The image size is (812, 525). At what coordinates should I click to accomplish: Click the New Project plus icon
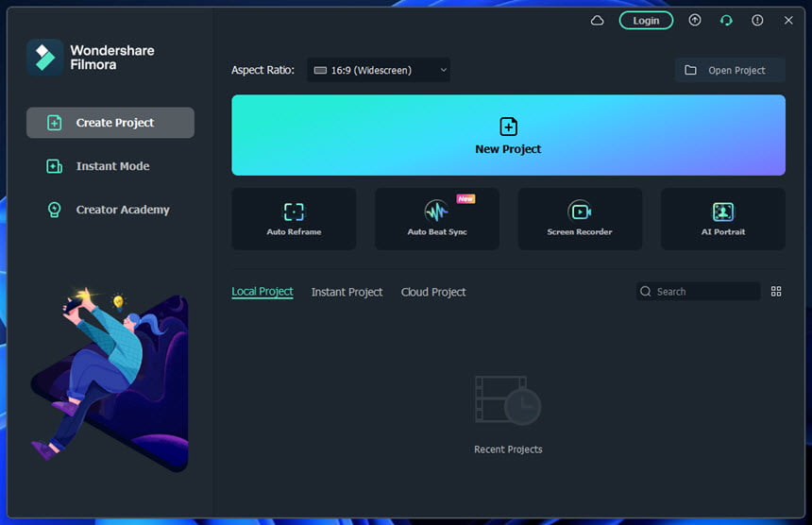[x=508, y=127]
